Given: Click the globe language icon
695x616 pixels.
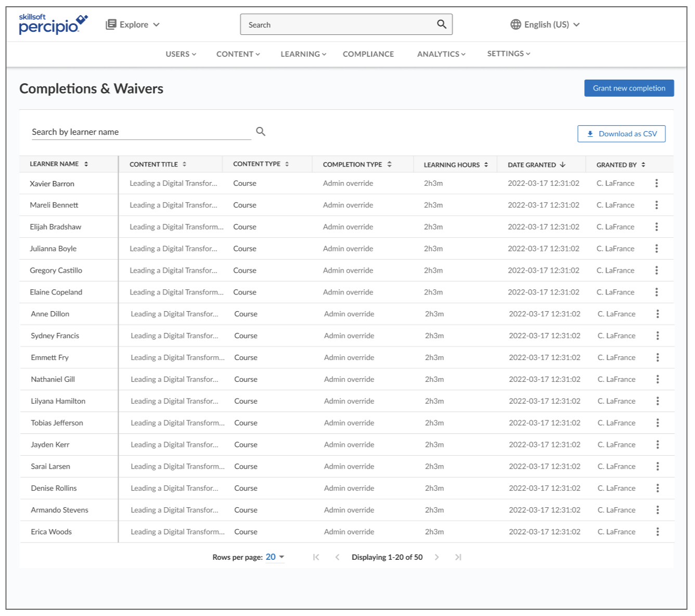Looking at the screenshot, I should [x=516, y=24].
